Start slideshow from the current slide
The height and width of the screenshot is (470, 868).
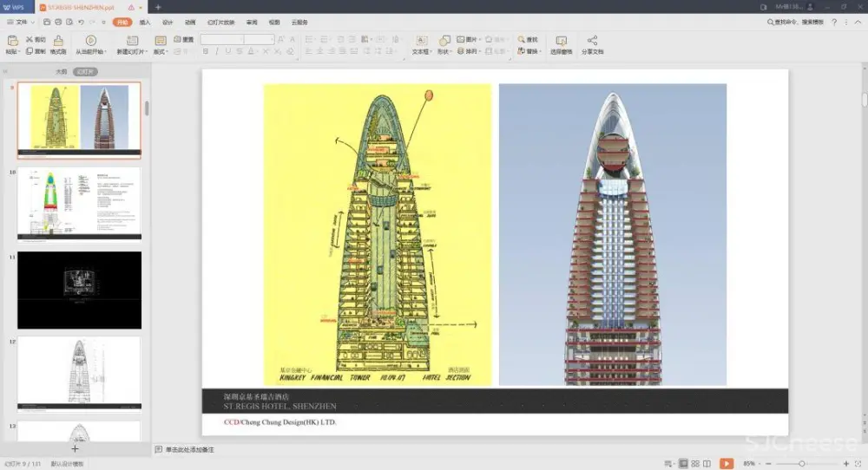90,41
